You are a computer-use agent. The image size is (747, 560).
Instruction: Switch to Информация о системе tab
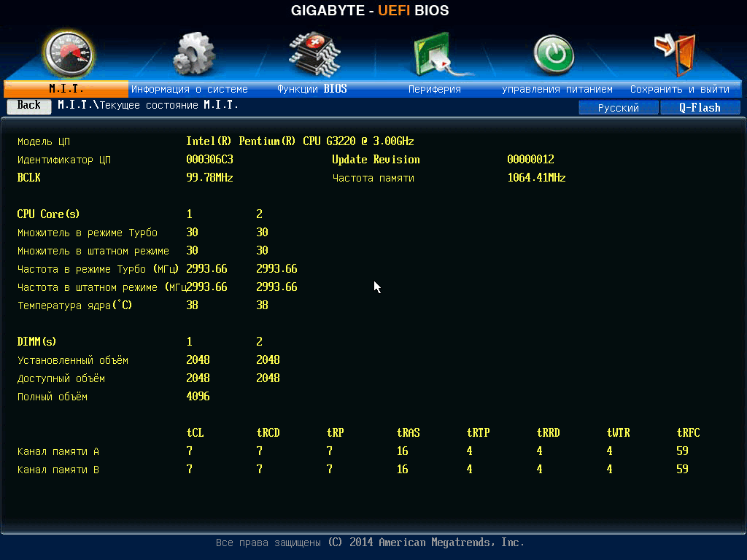[190, 89]
